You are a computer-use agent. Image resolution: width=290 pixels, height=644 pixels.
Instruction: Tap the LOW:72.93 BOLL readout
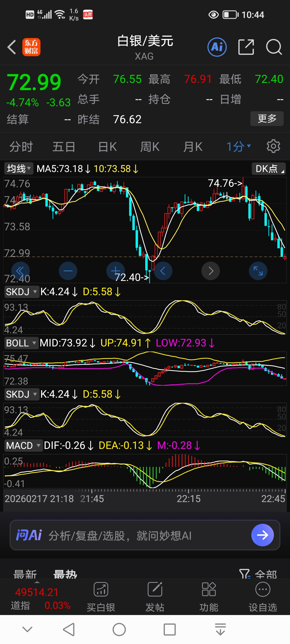pos(181,343)
